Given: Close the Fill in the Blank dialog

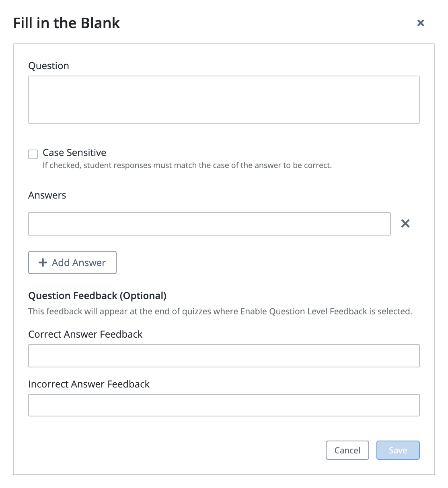Looking at the screenshot, I should pos(421,23).
